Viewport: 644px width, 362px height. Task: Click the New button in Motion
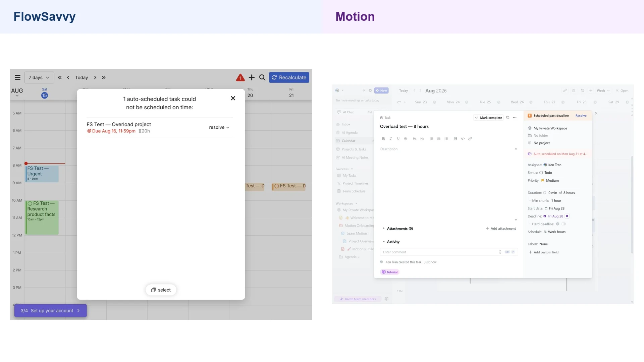381,90
